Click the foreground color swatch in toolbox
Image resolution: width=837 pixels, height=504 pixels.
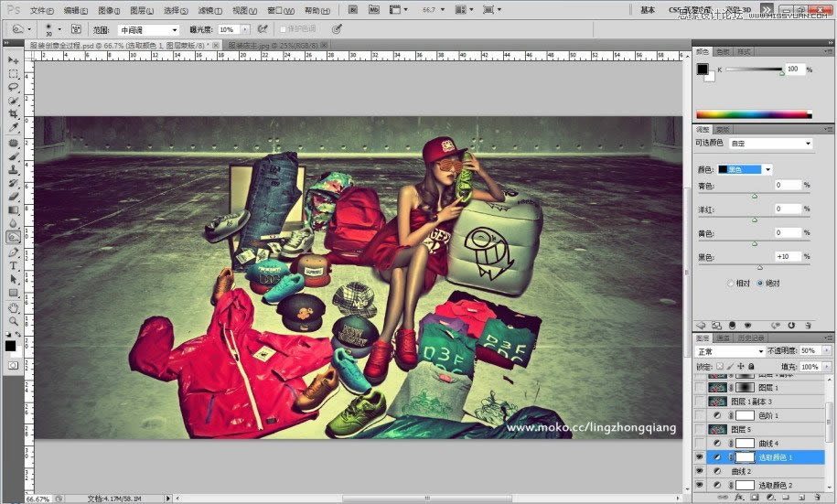pyautogui.click(x=10, y=345)
